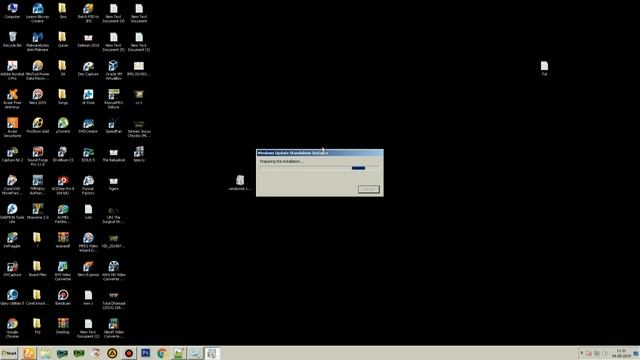This screenshot has width=640, height=360.
Task: Select the uTorrent desktop shortcut
Action: click(x=63, y=125)
